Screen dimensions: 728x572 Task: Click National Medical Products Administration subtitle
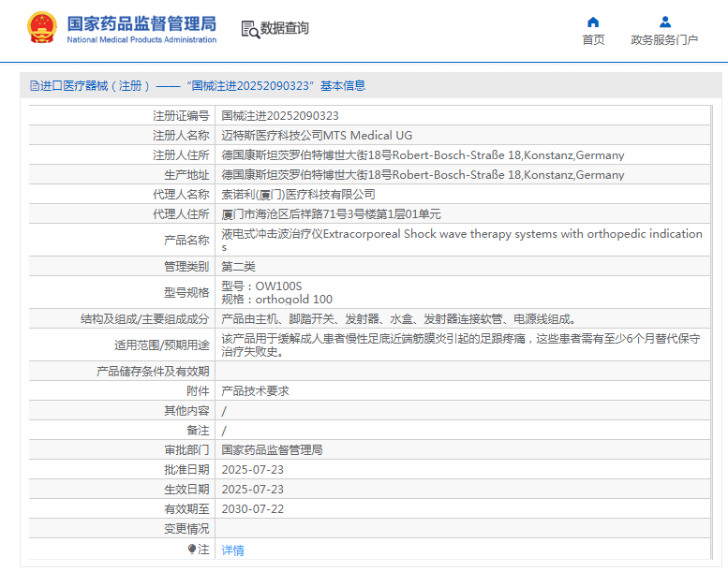pyautogui.click(x=141, y=40)
